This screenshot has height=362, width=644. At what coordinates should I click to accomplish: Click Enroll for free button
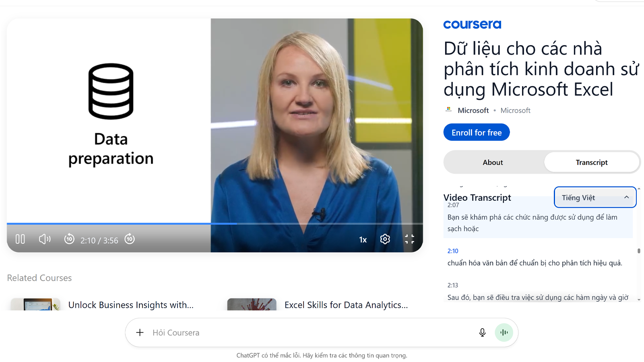[477, 132]
